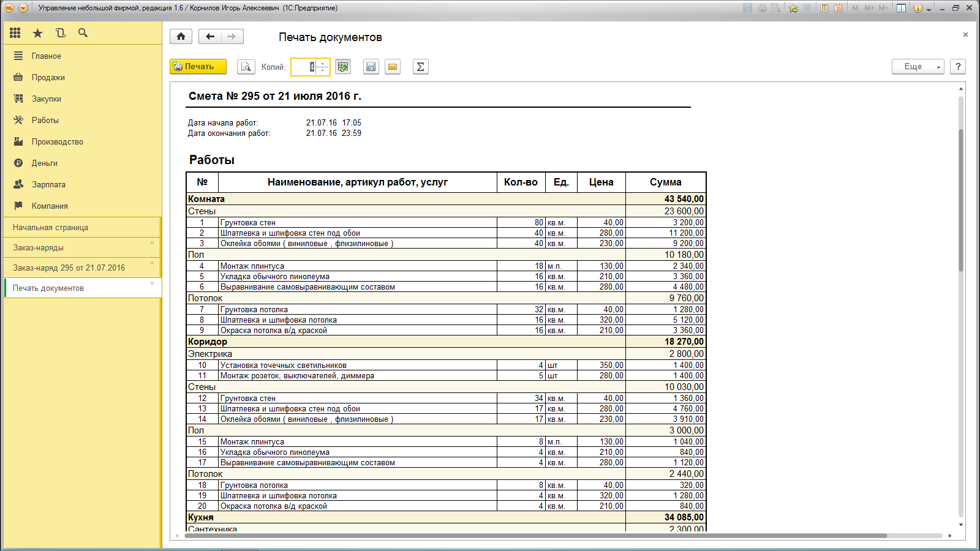Open the Продажи section
Viewport: 980px width, 551px height.
[x=48, y=77]
